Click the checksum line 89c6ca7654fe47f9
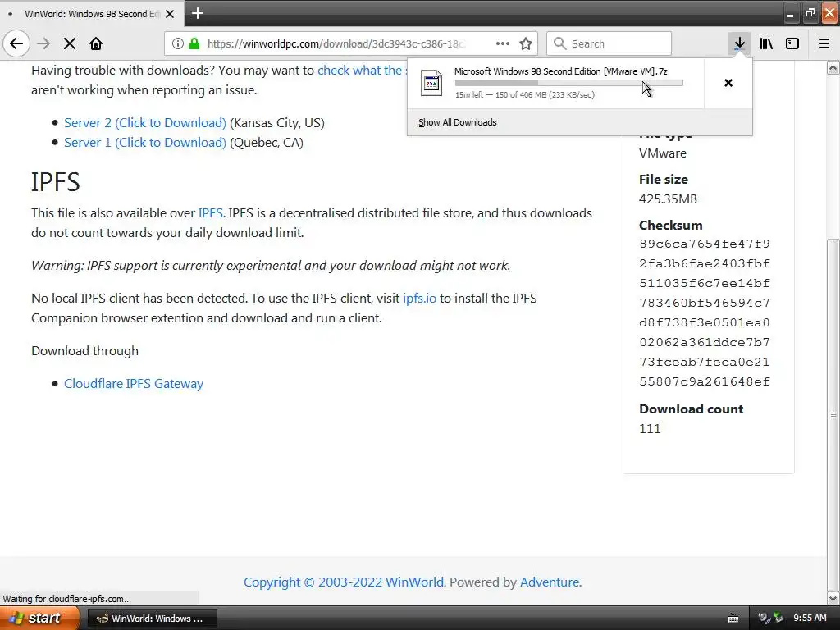Screen dimensions: 840x630 point(705,244)
